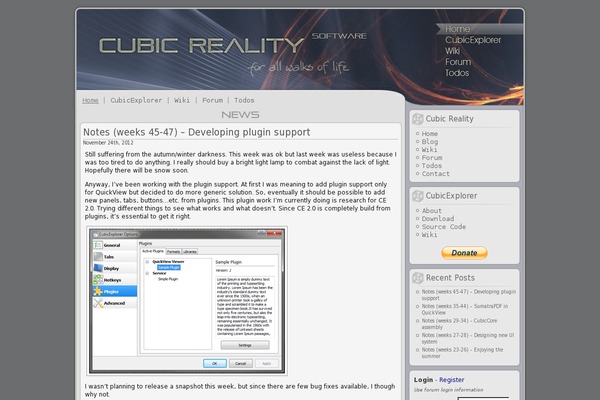The height and width of the screenshot is (400, 600).
Task: Open Todos in the Cubic Reality sidebar box
Action: click(432, 166)
